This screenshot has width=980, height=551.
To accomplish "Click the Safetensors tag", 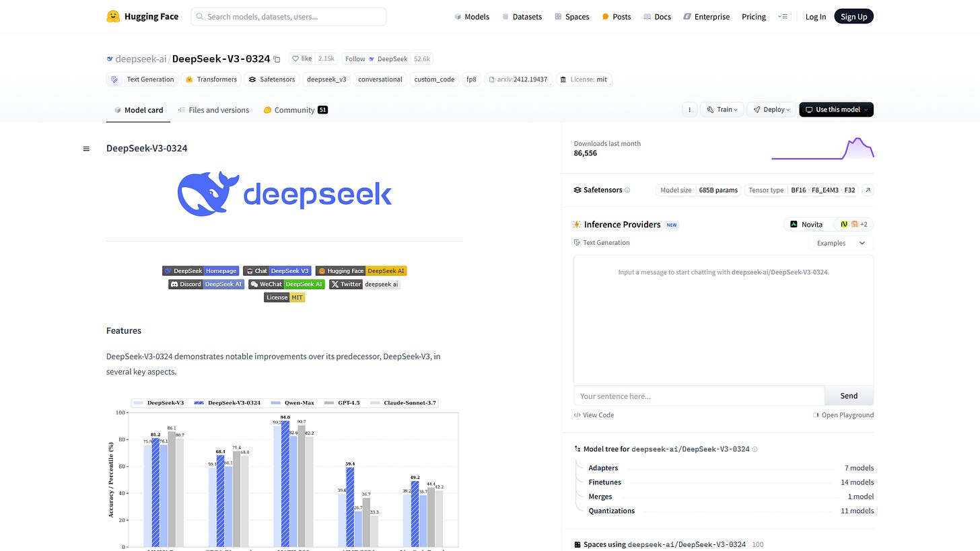I will pos(271,79).
